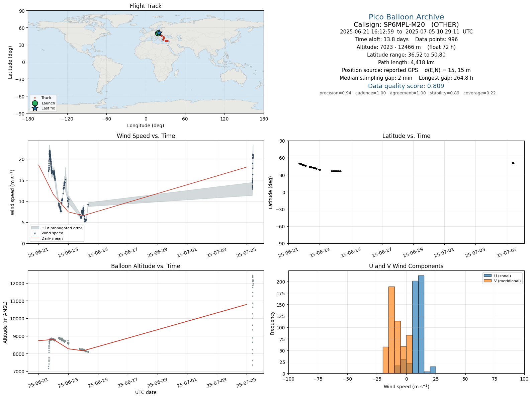This screenshot has height=398, width=532.
Task: Click the red Track dot in the map legend
Action: tap(35, 98)
